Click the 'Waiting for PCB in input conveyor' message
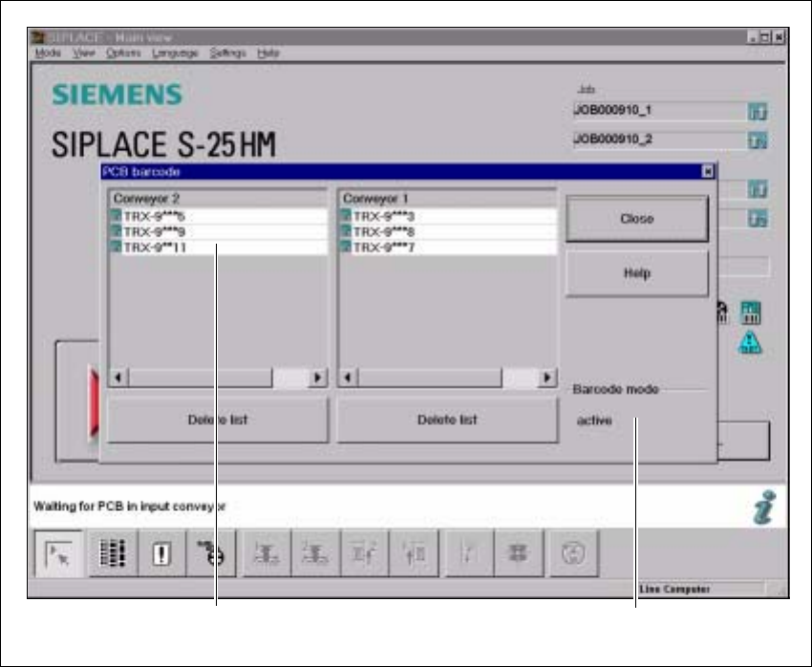This screenshot has width=812, height=667. [130, 506]
